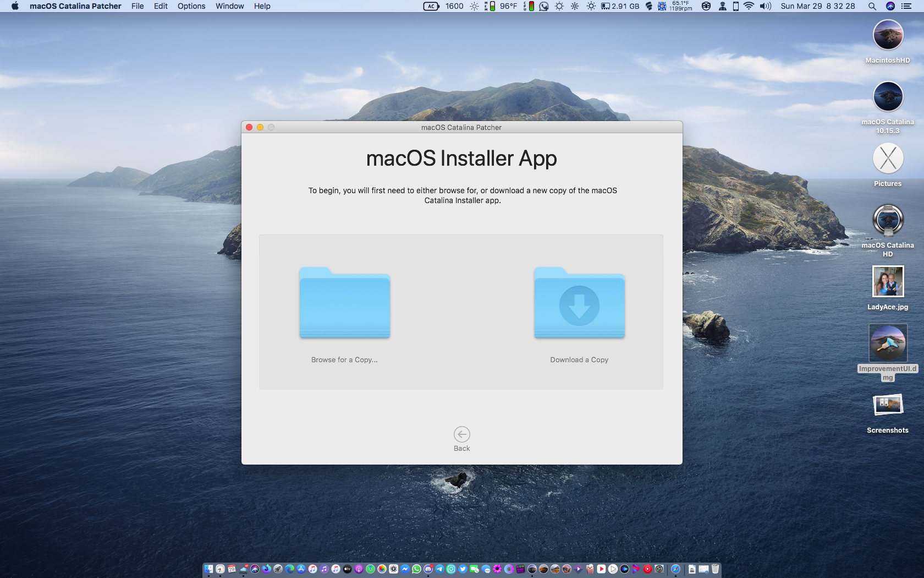Screen dimensions: 924x578
Task: Open Photos from the Dock
Action: (382, 569)
